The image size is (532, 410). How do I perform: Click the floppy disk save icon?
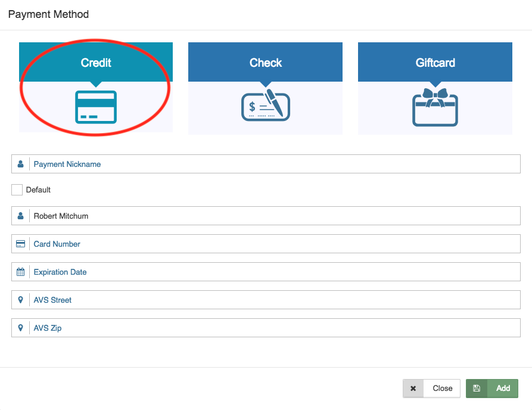[x=477, y=388]
